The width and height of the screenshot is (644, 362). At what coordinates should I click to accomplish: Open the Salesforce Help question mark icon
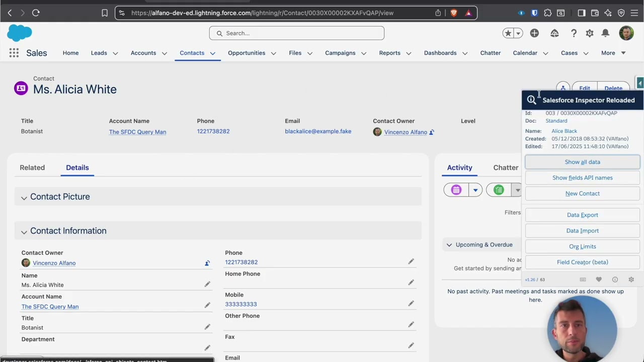tap(574, 33)
